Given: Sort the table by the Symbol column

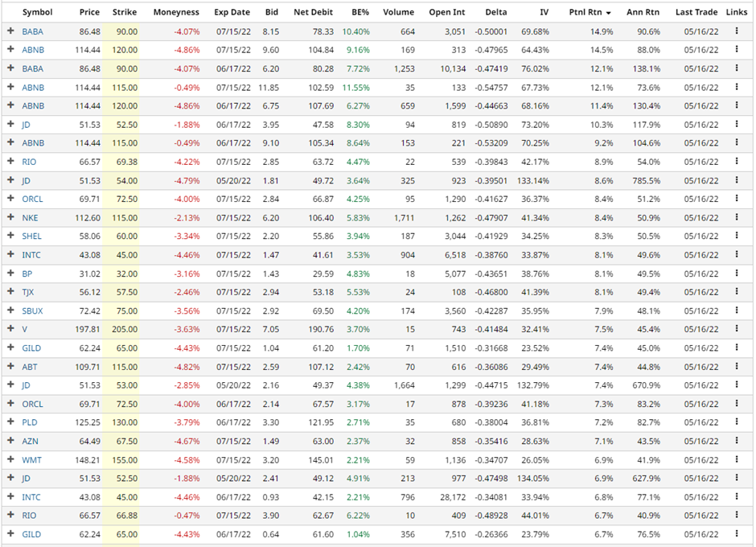Looking at the screenshot, I should pos(37,12).
